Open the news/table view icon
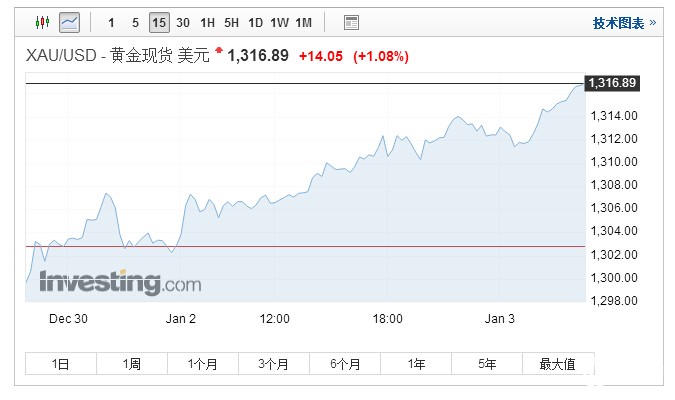This screenshot has height=400, width=675. click(x=351, y=22)
